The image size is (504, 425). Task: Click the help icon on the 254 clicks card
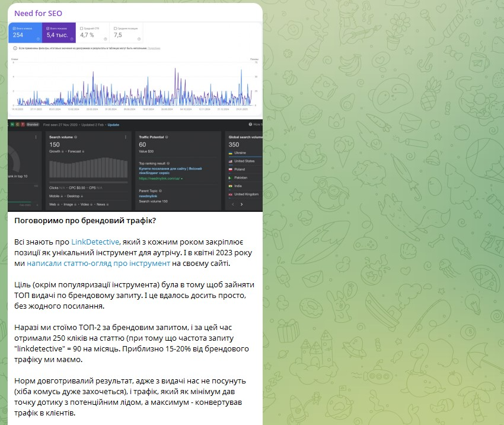click(x=38, y=39)
